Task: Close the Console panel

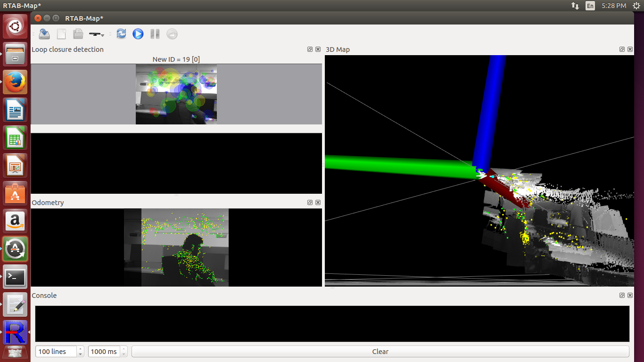Action: point(630,296)
